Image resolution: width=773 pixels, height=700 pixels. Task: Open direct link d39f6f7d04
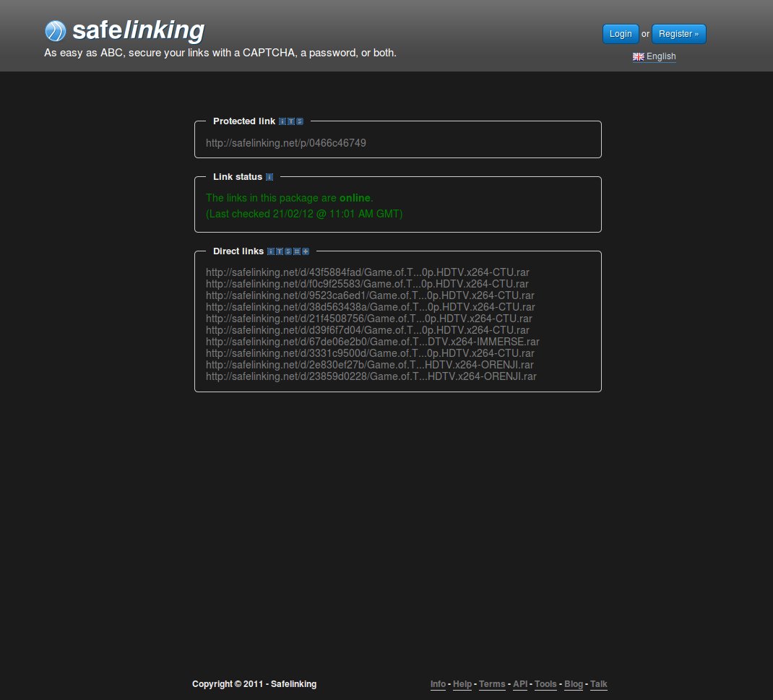(368, 330)
